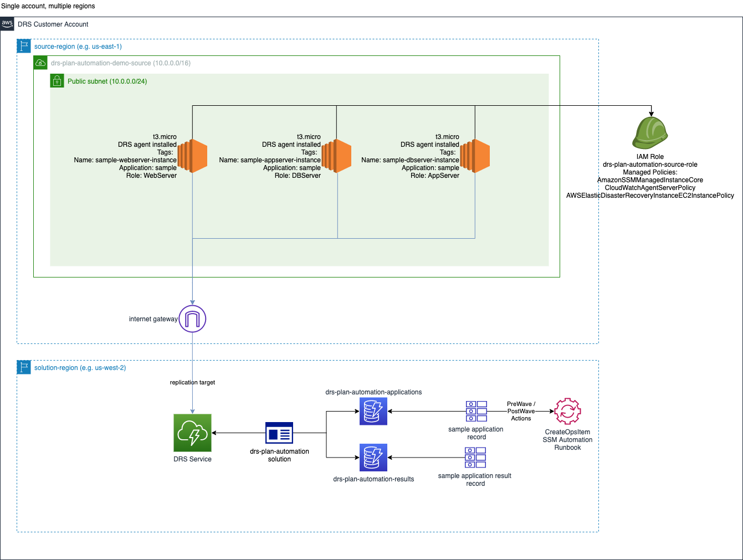Click the "DRS Service" label

click(192, 459)
